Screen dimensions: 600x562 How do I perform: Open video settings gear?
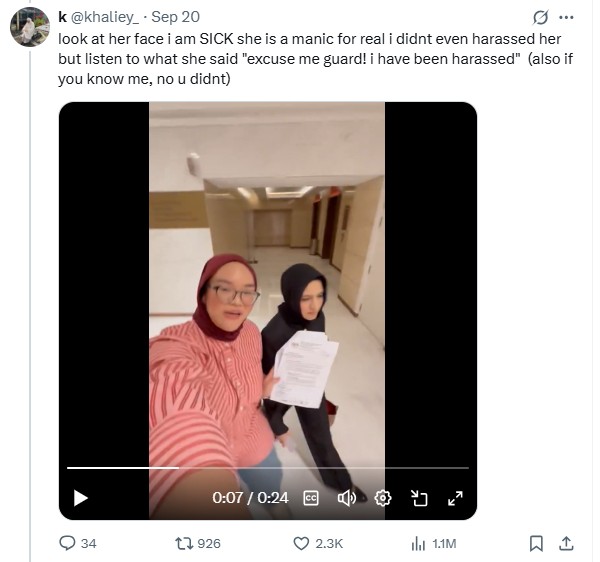click(x=383, y=498)
